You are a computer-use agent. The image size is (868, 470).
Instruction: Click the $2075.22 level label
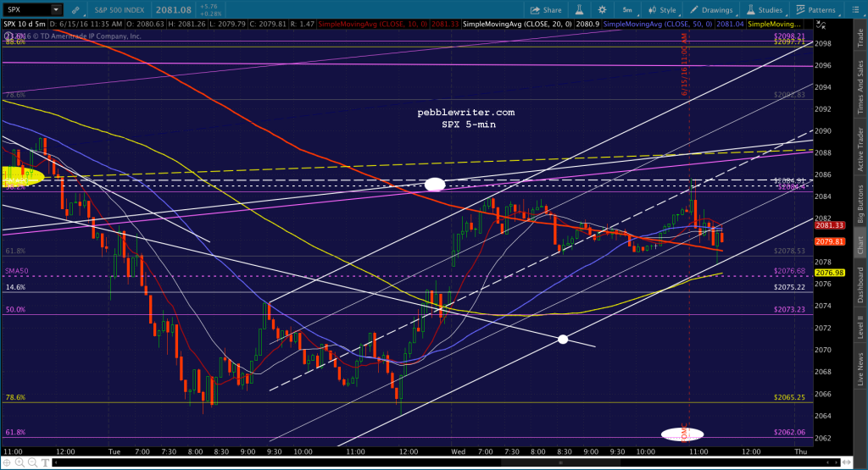[x=789, y=288]
